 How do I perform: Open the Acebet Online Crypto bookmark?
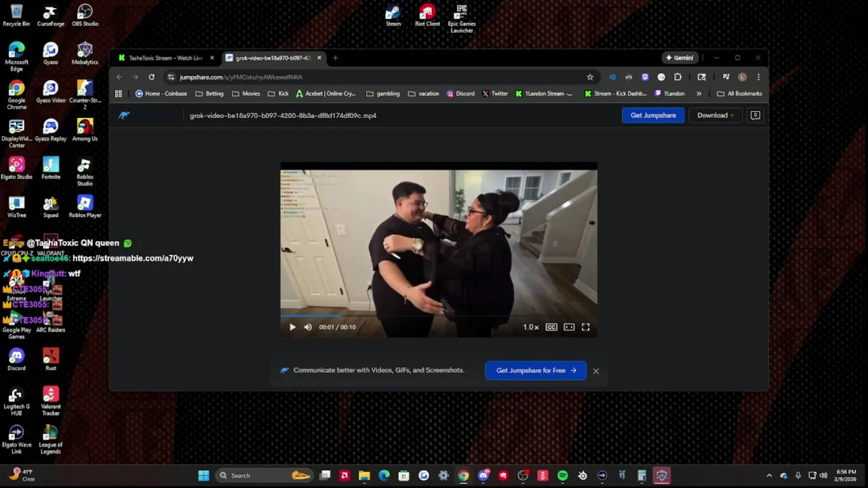(325, 94)
